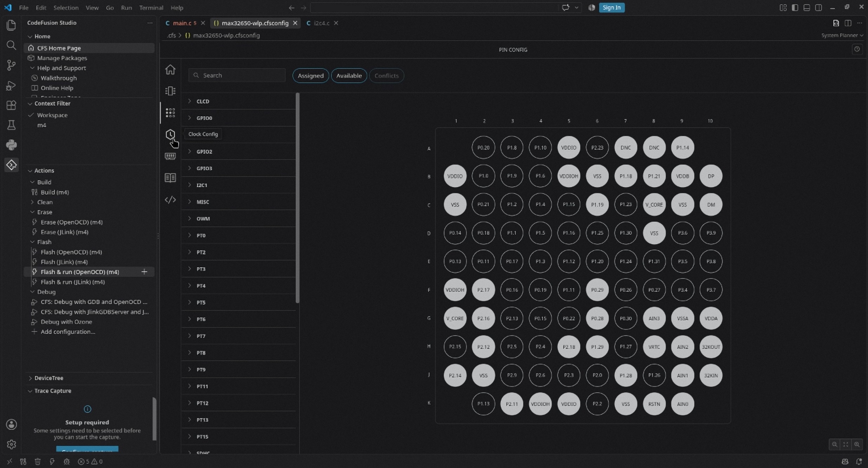Open the Search view in activity bar

click(x=11, y=45)
